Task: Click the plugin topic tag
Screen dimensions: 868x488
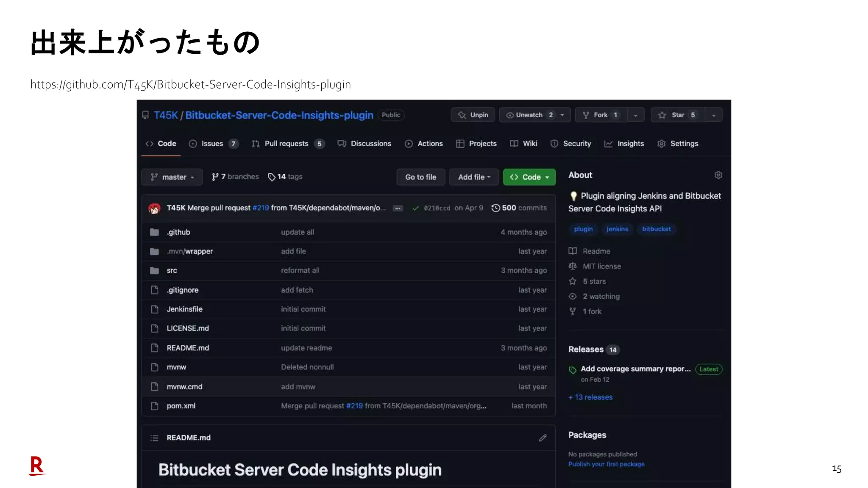Action: coord(583,229)
